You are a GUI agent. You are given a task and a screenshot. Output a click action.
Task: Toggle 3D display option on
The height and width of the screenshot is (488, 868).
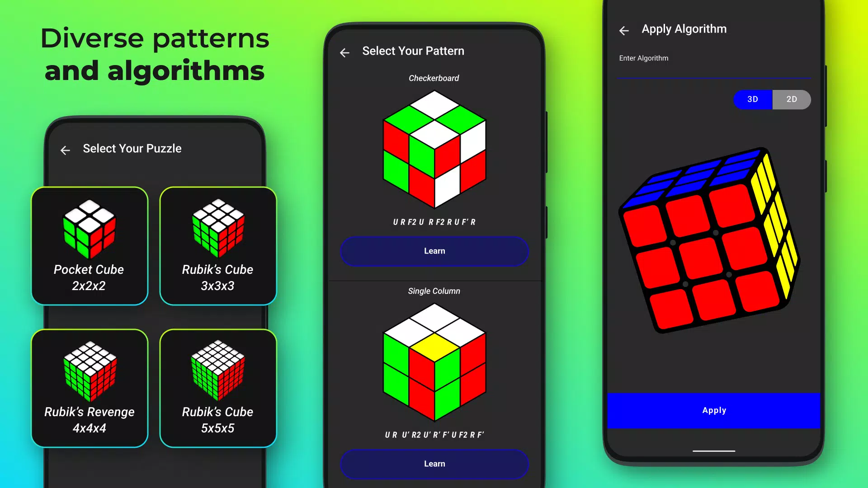(752, 99)
